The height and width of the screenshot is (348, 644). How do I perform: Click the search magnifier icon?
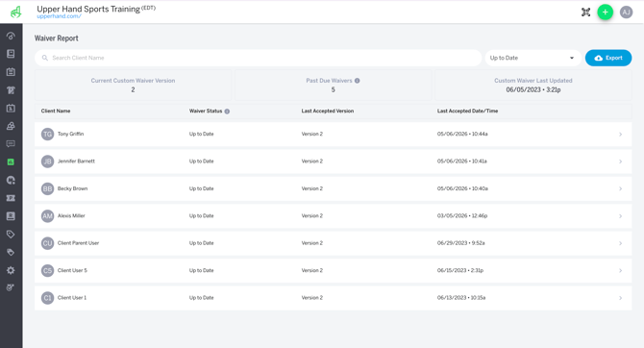(x=45, y=58)
